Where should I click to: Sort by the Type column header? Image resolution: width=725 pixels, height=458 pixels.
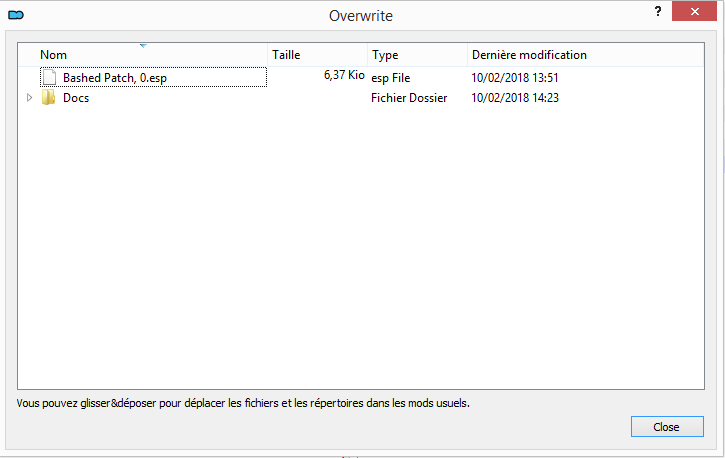[385, 55]
